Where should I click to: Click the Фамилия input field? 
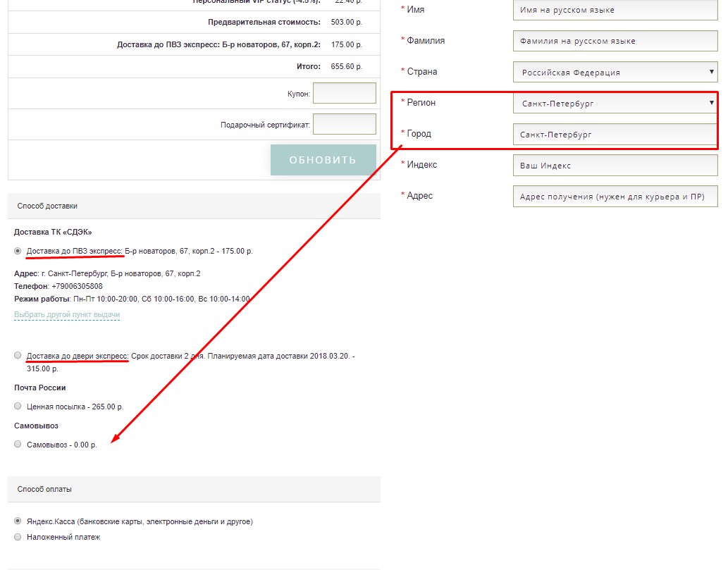point(615,41)
